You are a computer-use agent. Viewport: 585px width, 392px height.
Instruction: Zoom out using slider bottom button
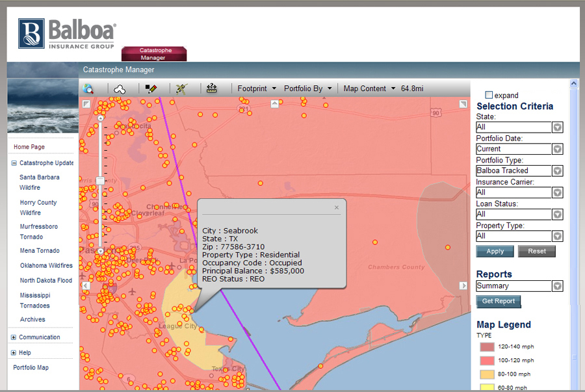point(100,252)
